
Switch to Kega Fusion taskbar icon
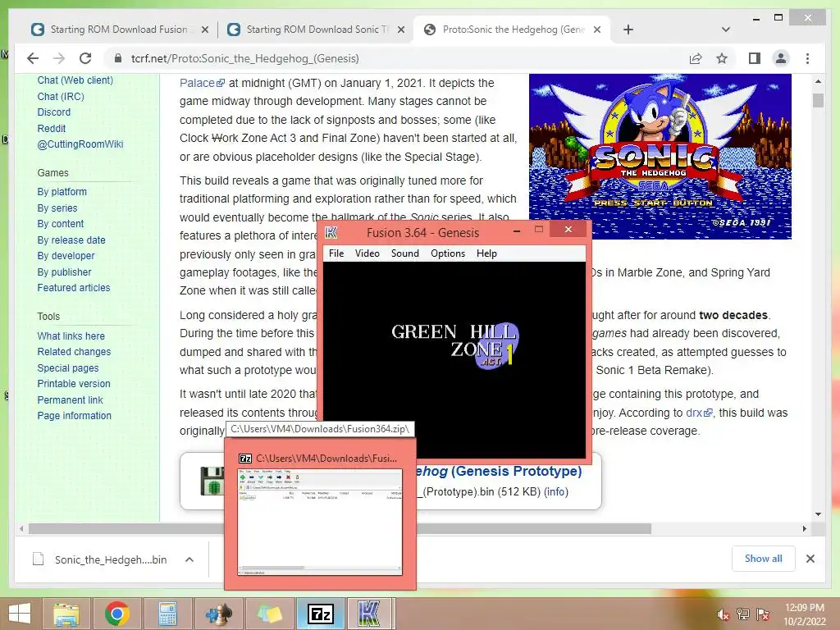click(371, 614)
